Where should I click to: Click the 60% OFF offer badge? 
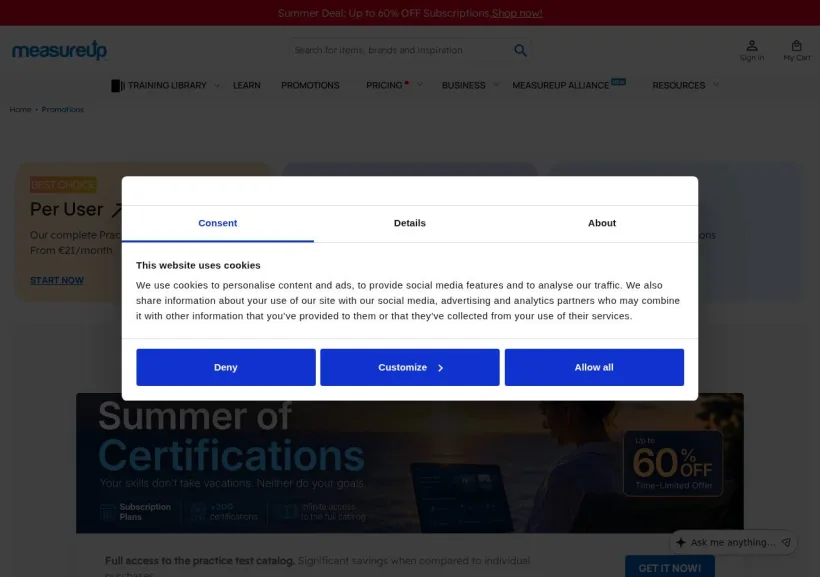click(x=673, y=463)
